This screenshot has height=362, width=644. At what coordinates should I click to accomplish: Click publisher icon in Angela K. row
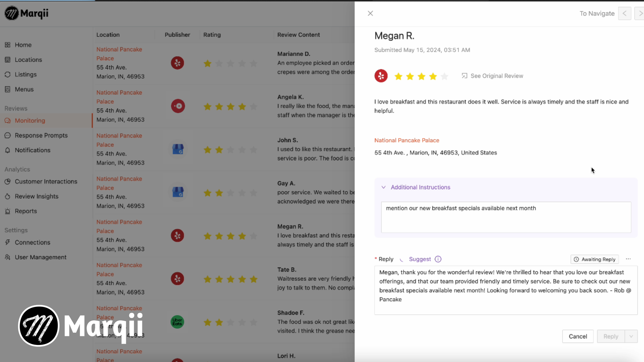[178, 106]
